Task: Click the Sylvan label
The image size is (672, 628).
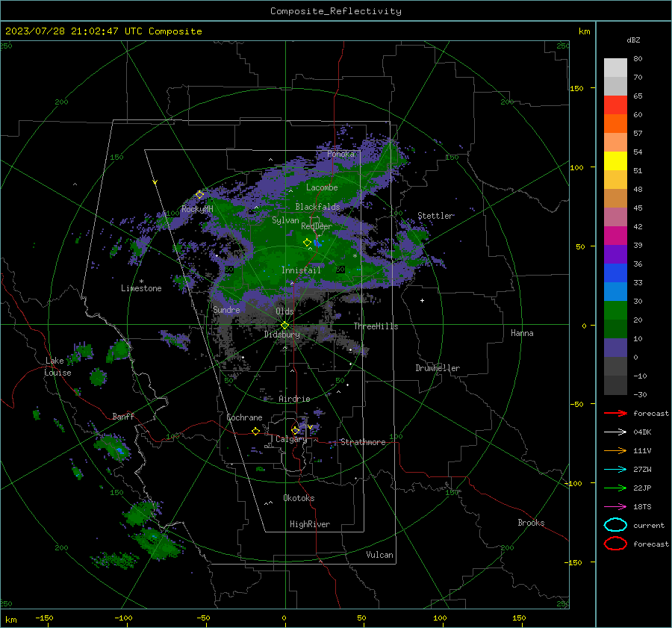Action: (285, 220)
